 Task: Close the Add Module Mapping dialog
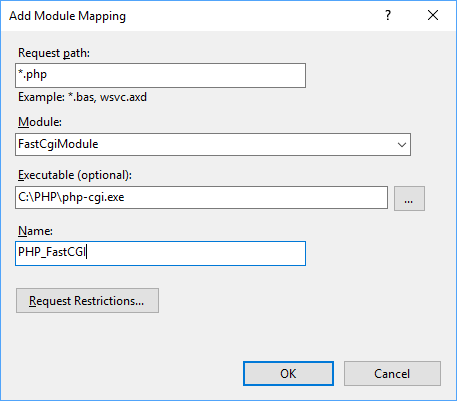point(433,15)
